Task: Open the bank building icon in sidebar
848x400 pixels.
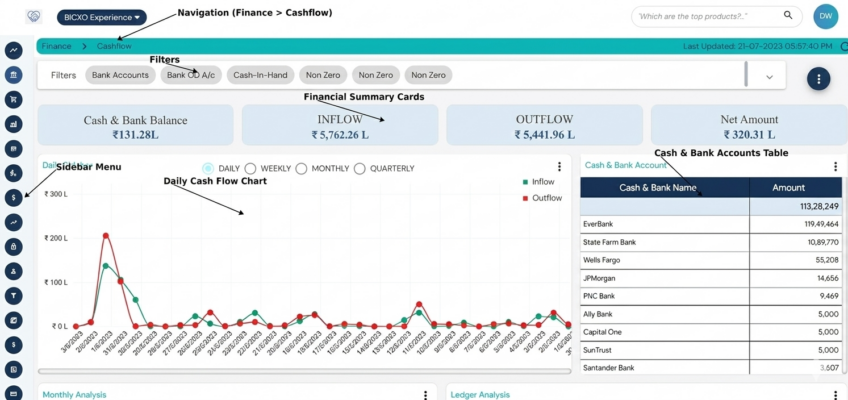Action: [14, 75]
